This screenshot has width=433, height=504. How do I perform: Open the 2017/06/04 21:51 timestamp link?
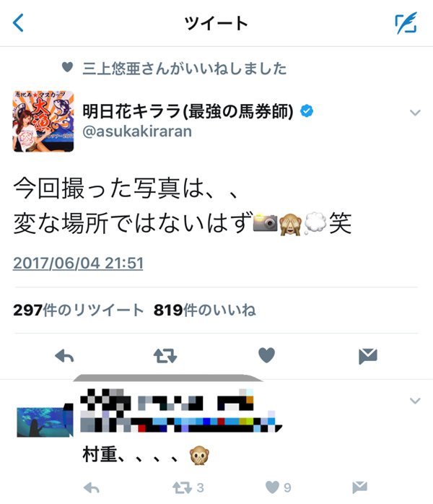pos(78,264)
